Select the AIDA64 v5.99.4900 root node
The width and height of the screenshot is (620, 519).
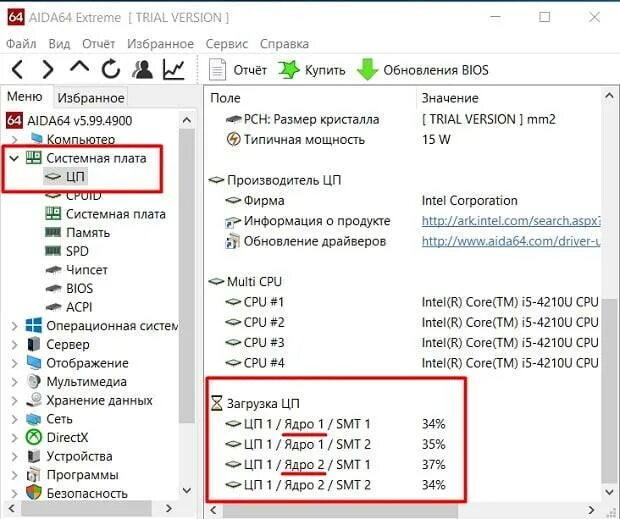[x=79, y=121]
